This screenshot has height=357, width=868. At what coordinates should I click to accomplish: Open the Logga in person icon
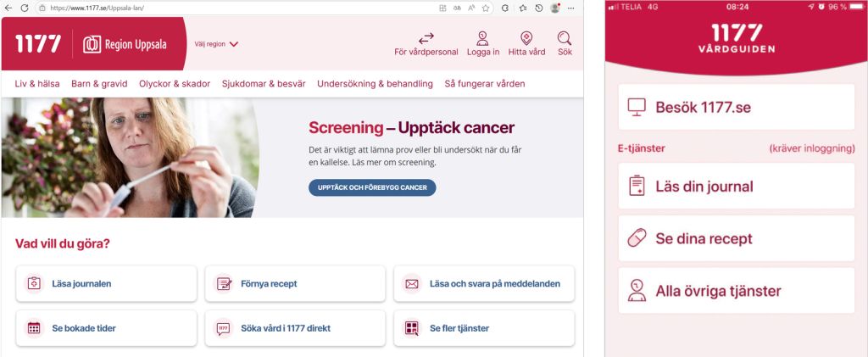(482, 38)
